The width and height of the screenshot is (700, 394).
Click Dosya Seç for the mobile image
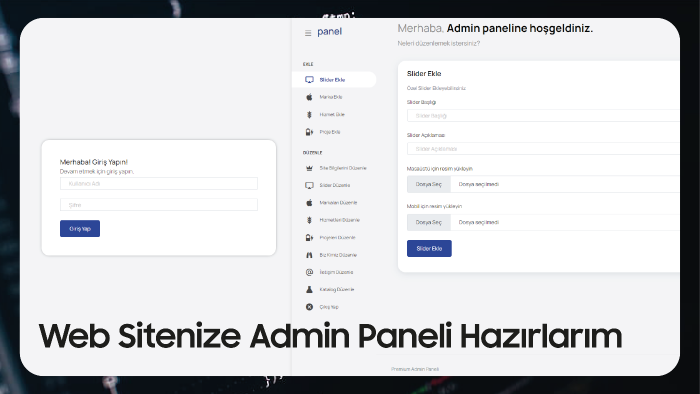tap(429, 222)
